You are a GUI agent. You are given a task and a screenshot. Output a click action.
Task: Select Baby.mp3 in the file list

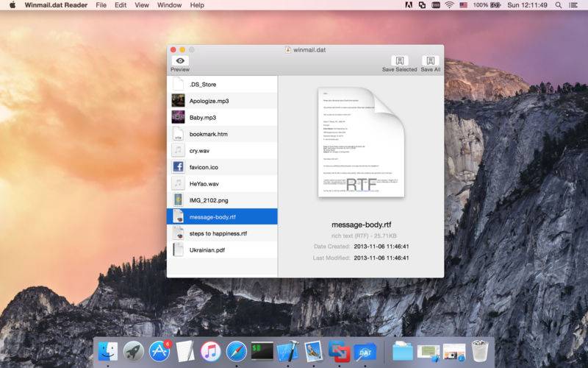click(202, 118)
